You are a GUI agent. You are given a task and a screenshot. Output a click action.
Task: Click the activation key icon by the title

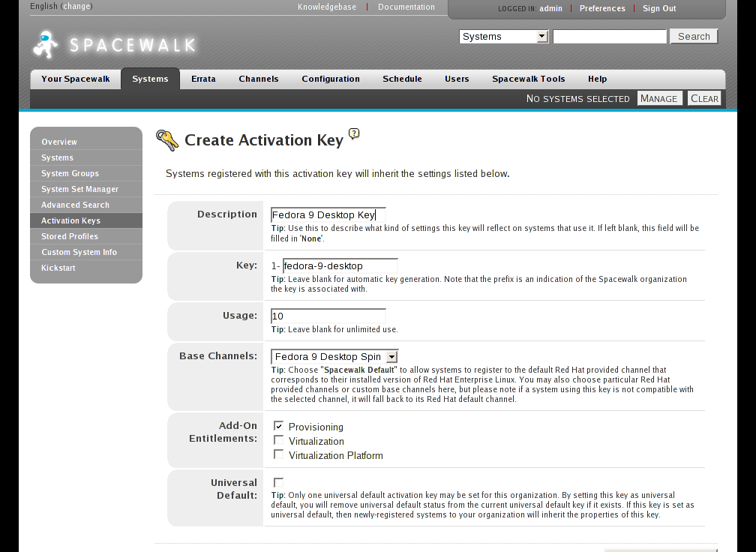tap(167, 140)
